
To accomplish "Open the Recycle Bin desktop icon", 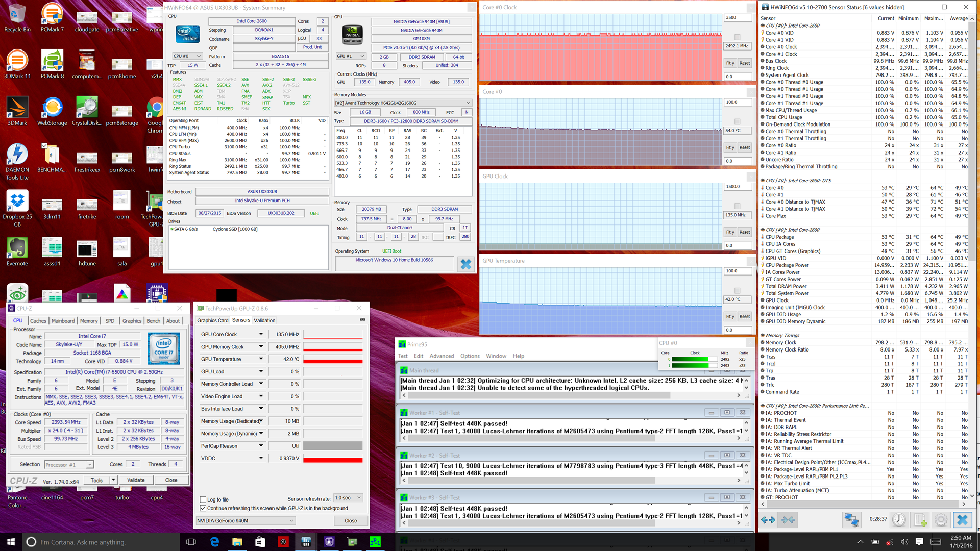I will [17, 18].
